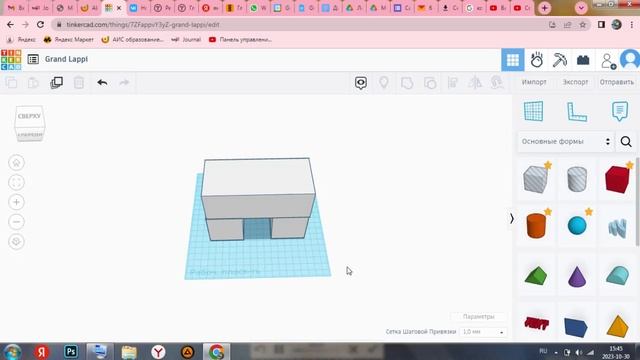Click the Cruise tool icon
Screen dimensions: 640x360
497,83
